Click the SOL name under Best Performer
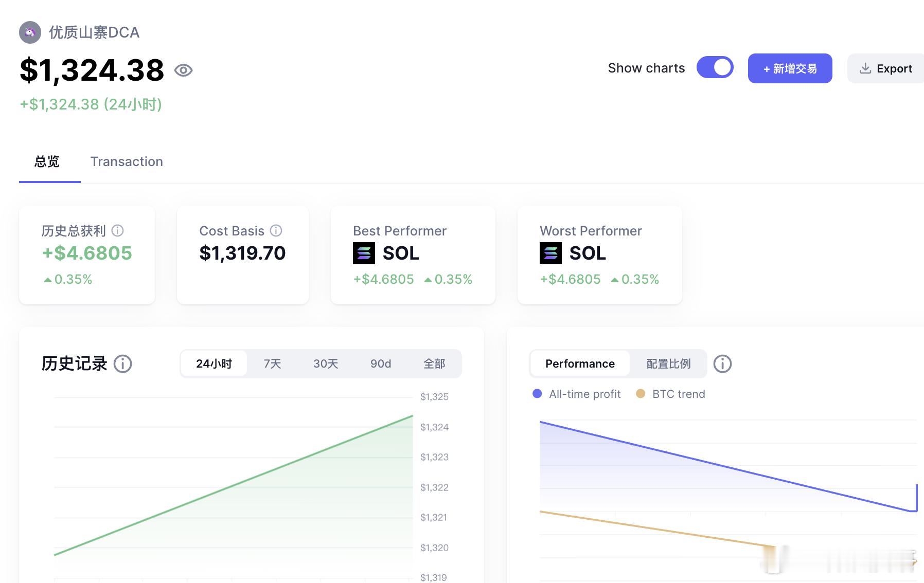 click(401, 253)
